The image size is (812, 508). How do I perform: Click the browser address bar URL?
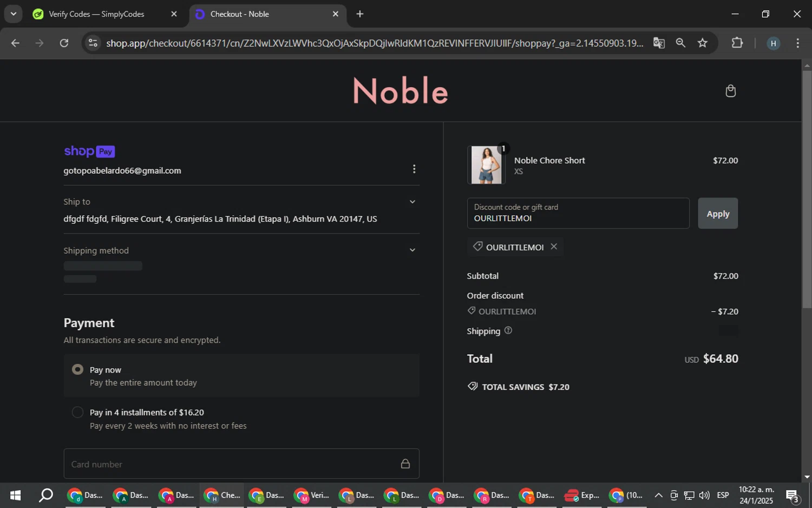tap(375, 43)
